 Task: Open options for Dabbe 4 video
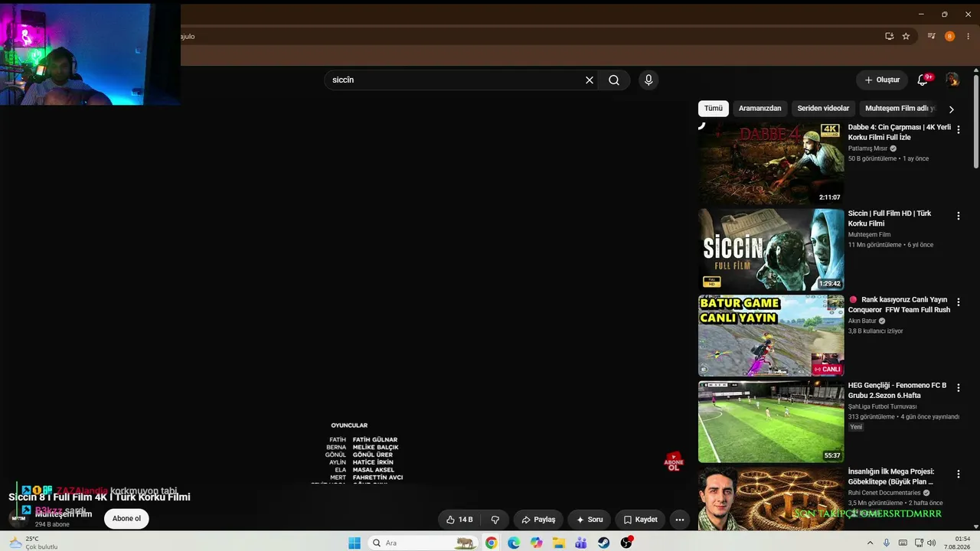[x=958, y=130]
